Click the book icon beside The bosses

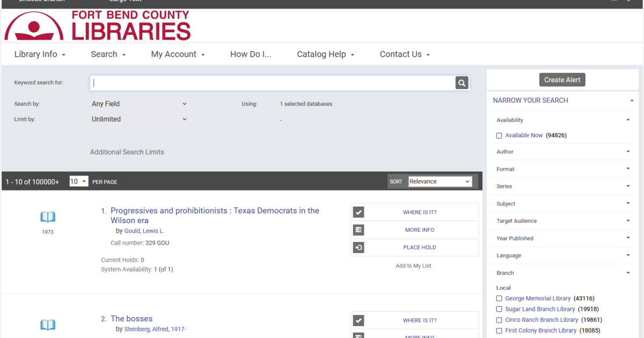[x=48, y=325]
